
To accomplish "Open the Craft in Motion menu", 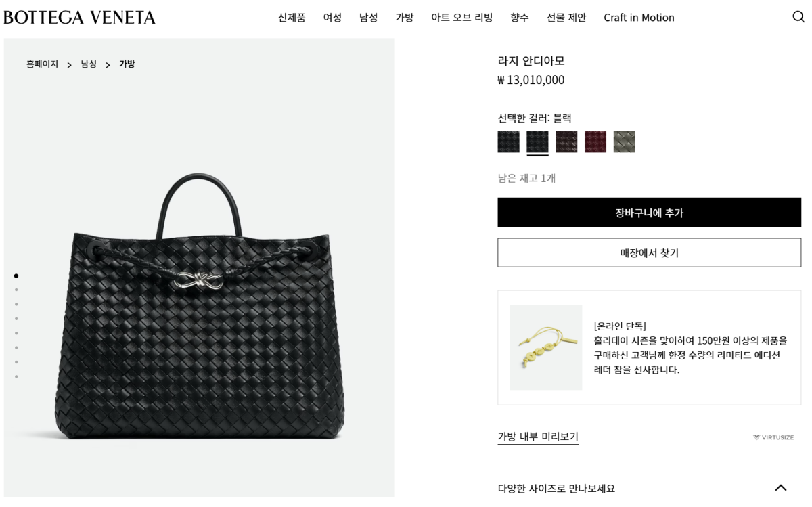I will coord(639,18).
